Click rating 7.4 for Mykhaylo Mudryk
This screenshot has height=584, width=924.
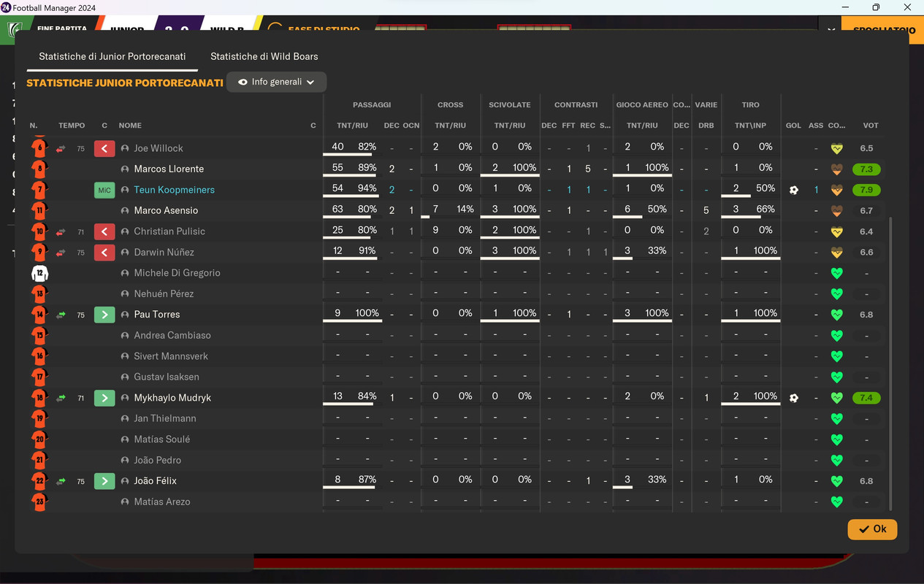tap(866, 398)
